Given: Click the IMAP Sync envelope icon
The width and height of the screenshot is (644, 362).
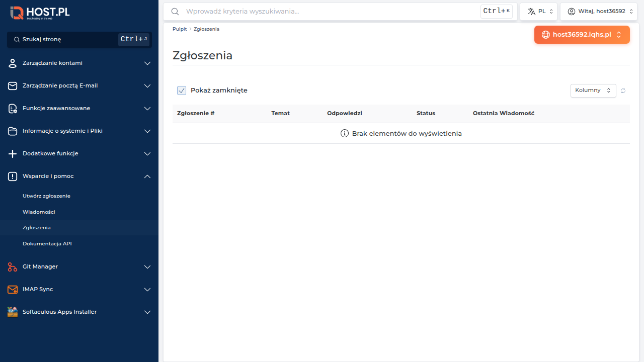Looking at the screenshot, I should point(13,290).
